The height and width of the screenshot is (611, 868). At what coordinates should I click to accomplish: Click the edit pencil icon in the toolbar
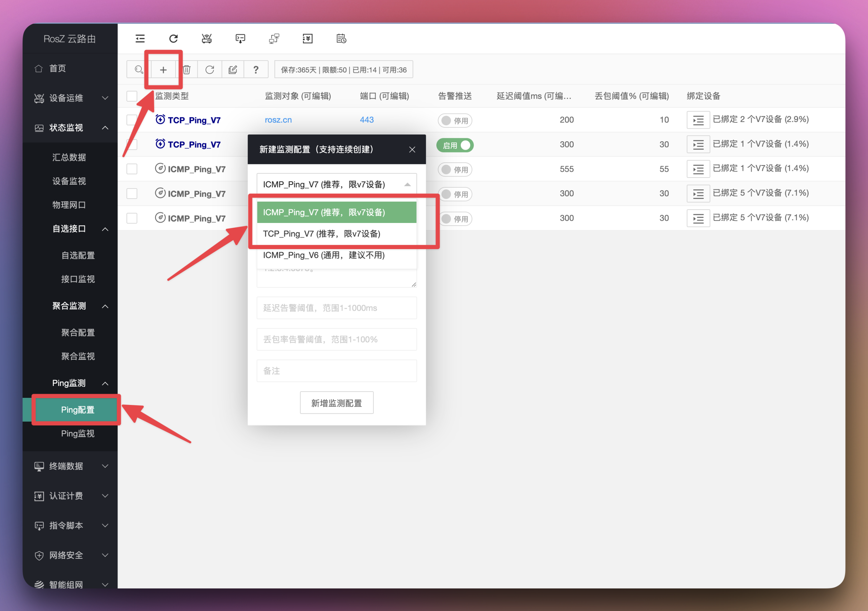[x=233, y=70]
